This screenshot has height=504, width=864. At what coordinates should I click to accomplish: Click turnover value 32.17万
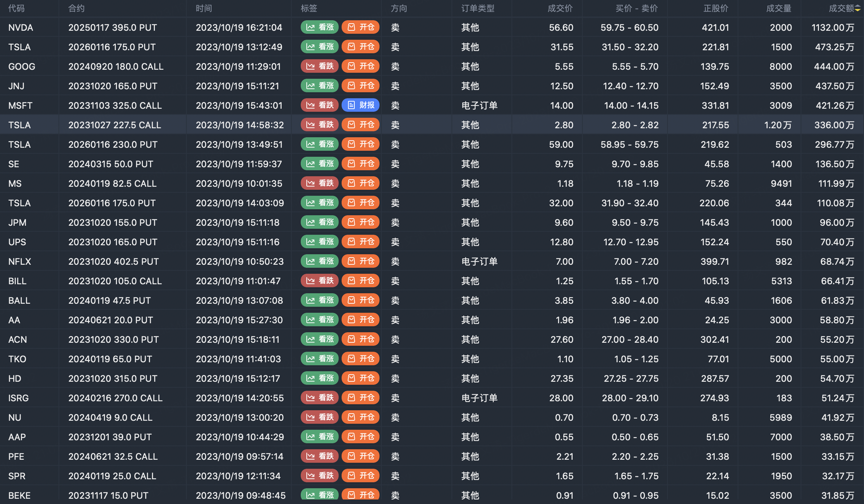(838, 476)
